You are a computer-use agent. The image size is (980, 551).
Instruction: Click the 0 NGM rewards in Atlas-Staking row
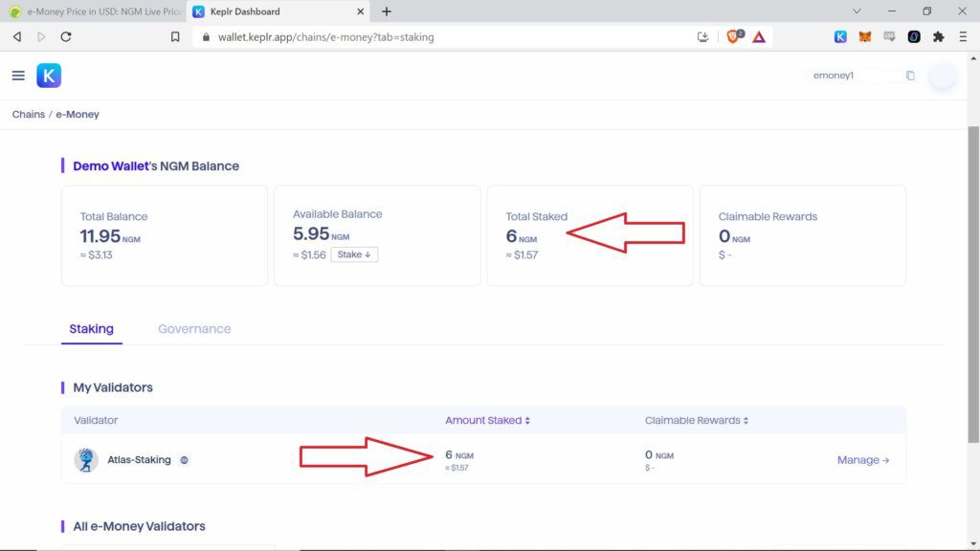point(659,454)
